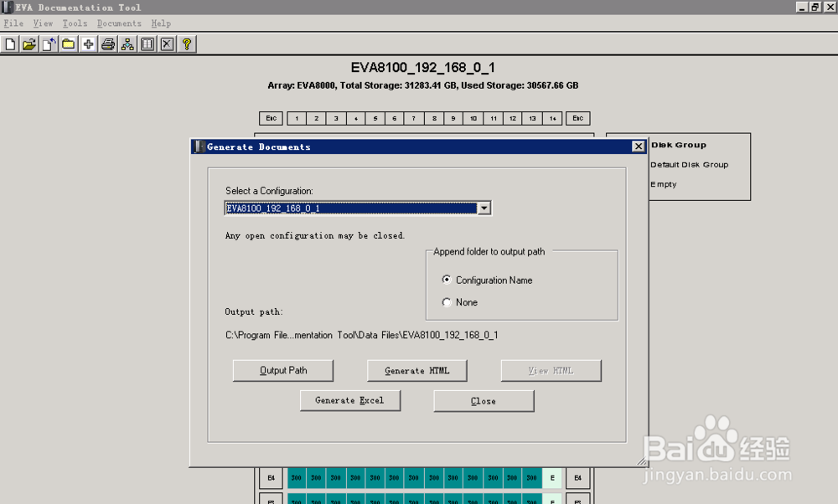Click the Output Path button

pyautogui.click(x=283, y=371)
